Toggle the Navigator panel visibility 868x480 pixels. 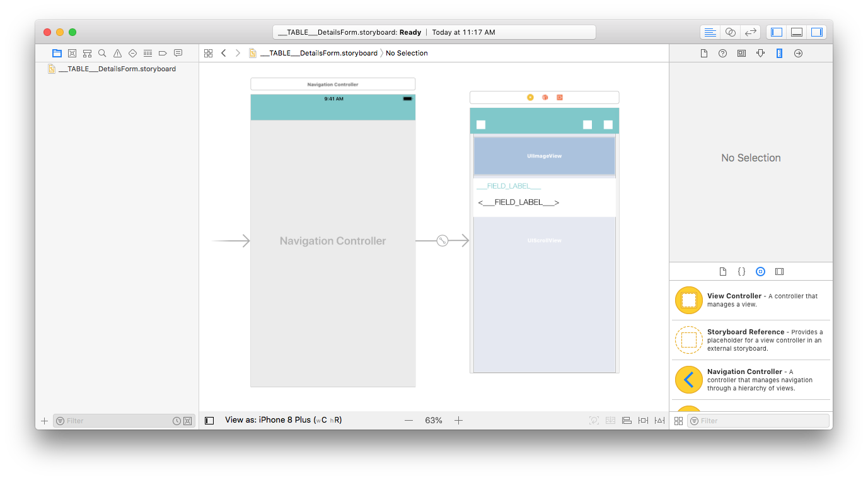(777, 32)
